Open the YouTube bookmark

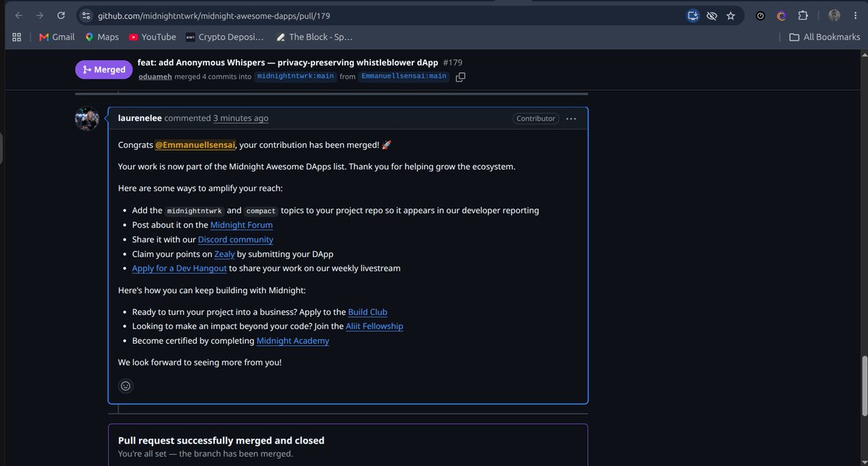[x=152, y=37]
